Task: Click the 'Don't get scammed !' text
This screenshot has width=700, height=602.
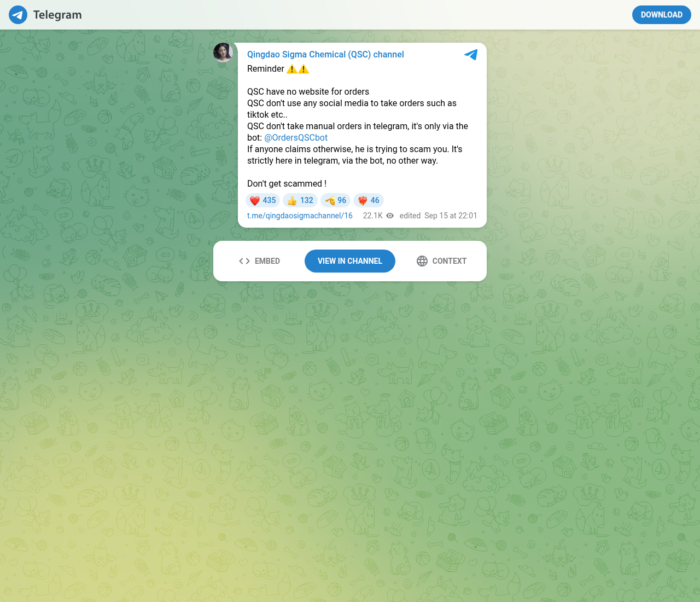Action: coord(287,184)
